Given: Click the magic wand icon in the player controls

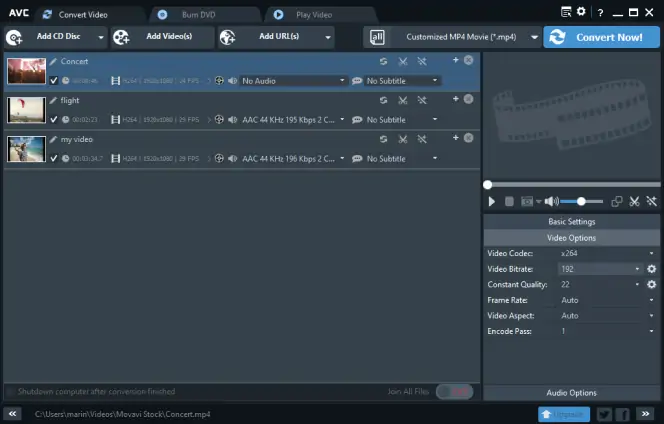Looking at the screenshot, I should point(652,202).
